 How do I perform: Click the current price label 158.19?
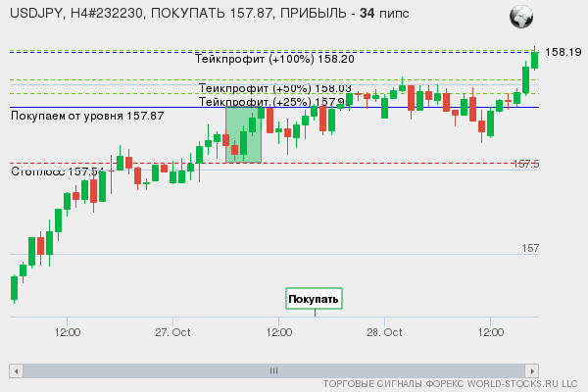(563, 52)
